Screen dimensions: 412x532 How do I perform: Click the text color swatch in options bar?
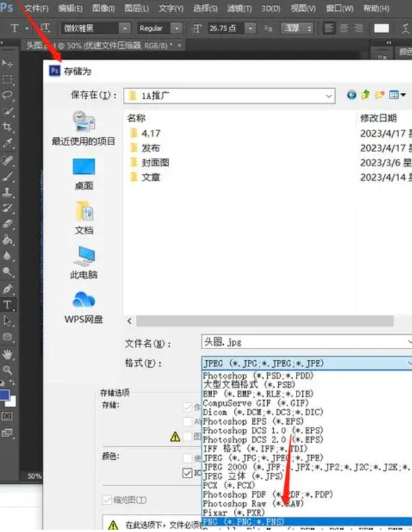tap(382, 28)
